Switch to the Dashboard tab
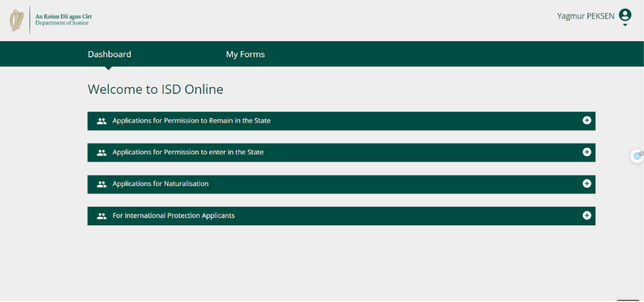 click(109, 54)
